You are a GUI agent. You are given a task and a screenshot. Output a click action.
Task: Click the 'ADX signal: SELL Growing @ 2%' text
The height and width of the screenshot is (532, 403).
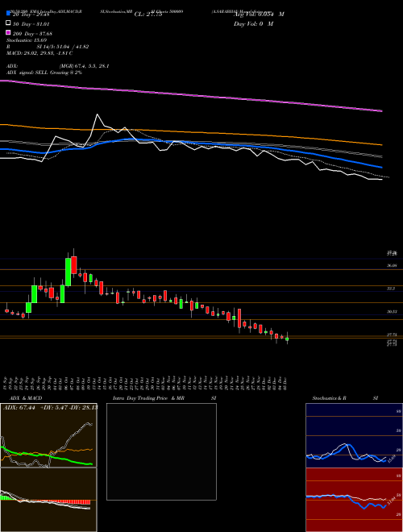click(44, 73)
